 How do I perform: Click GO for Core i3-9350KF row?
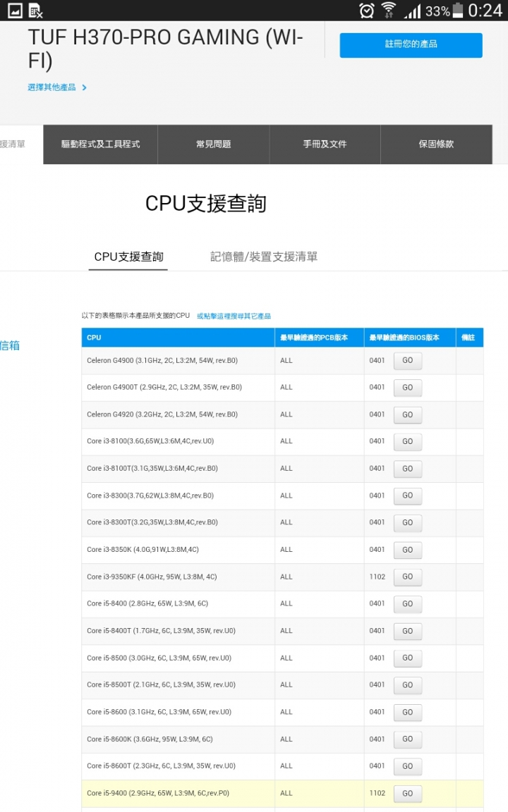(x=408, y=577)
